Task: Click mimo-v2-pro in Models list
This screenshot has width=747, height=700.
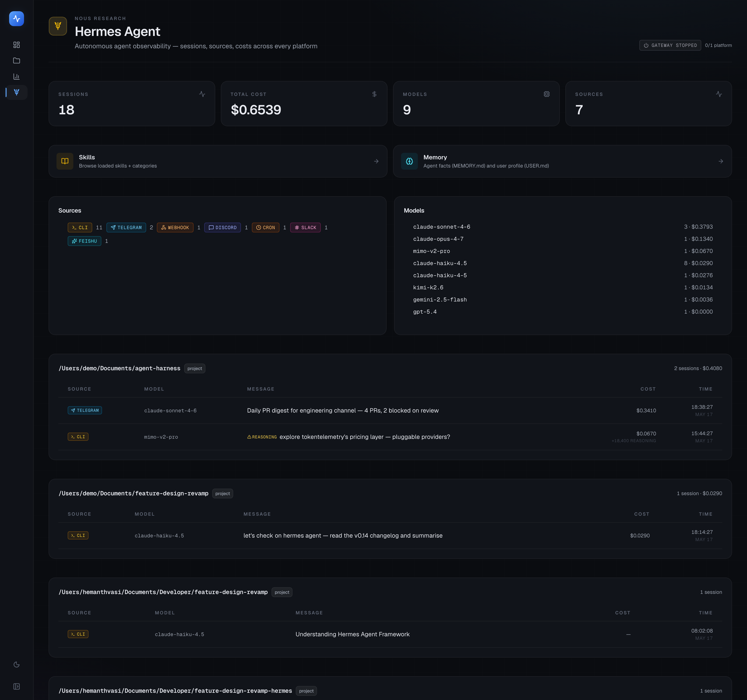Action: tap(432, 251)
